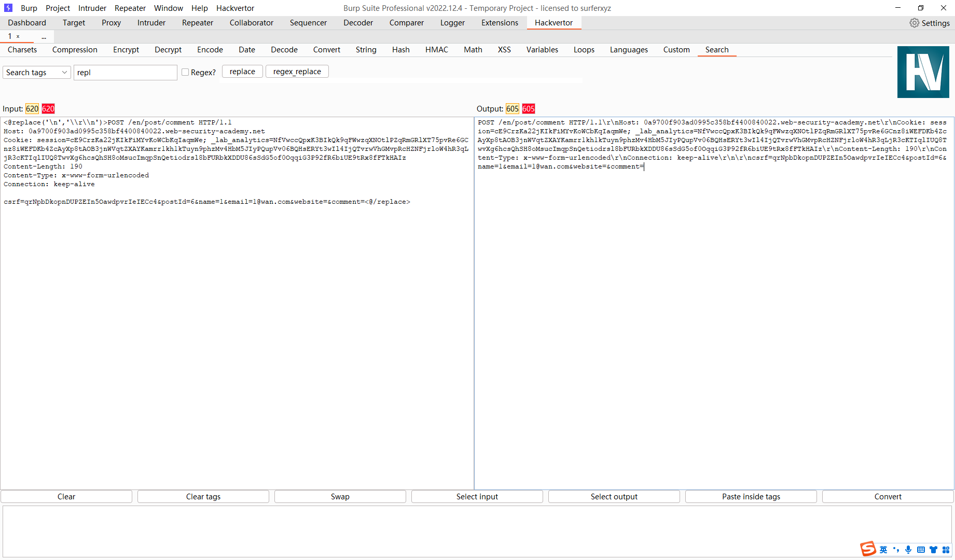
Task: Select the String tag category
Action: [366, 50]
